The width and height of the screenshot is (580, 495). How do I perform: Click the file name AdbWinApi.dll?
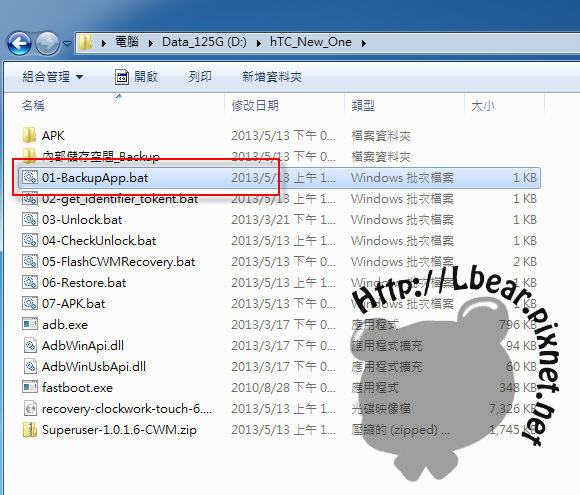83,346
